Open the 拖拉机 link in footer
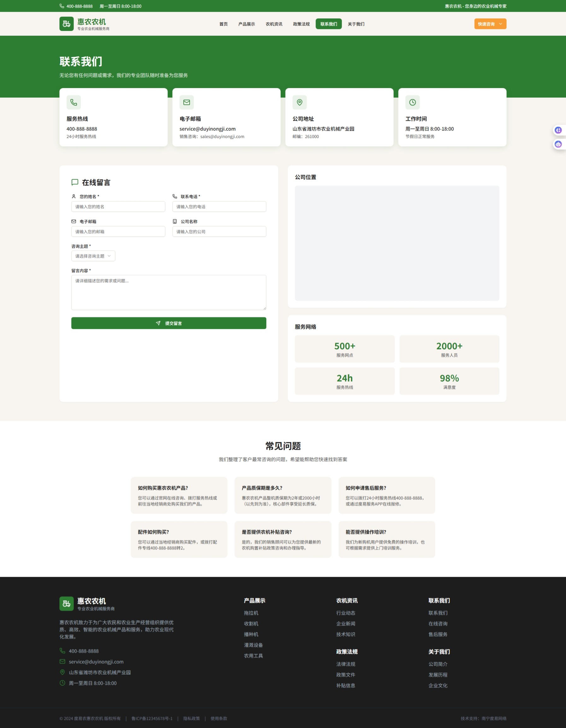Screen dimensions: 566x728 click(x=251, y=613)
